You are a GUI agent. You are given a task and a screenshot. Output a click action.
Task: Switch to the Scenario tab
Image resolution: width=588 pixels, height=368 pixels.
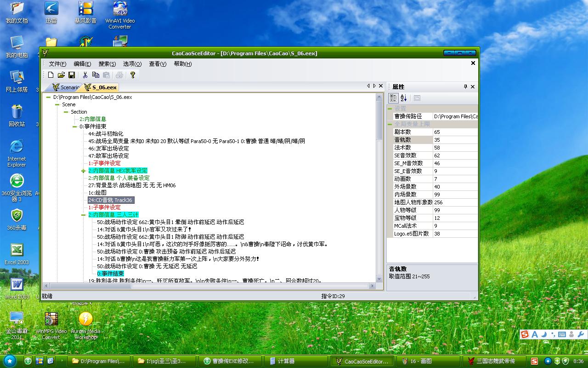(x=66, y=87)
